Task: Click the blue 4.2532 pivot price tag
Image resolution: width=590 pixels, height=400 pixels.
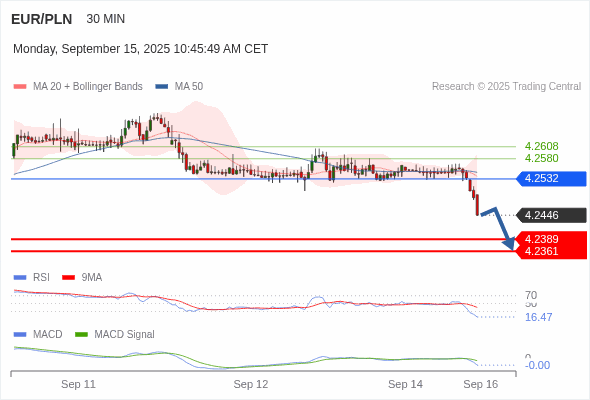Action: 552,178
